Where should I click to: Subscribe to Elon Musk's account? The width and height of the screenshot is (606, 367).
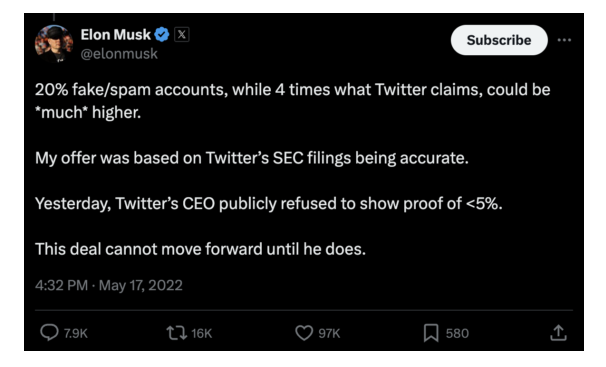[x=499, y=40]
